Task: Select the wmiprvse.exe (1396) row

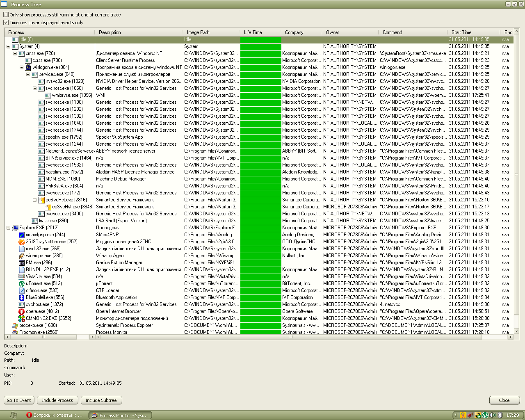Action: tap(258, 95)
